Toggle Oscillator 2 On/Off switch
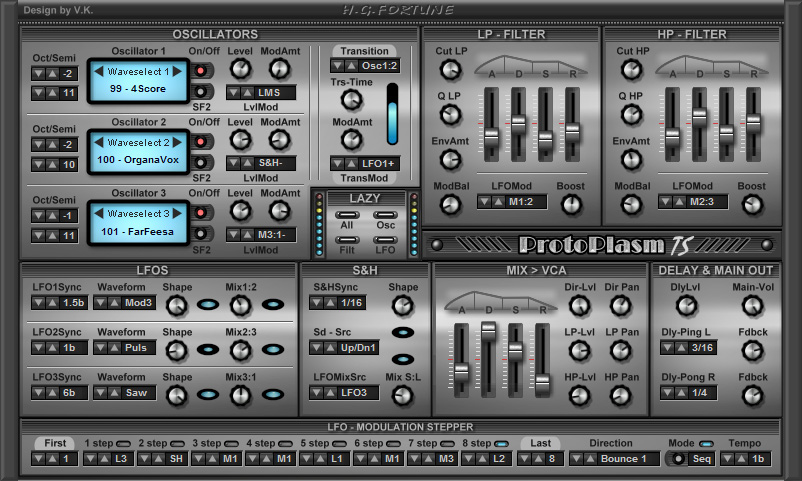The image size is (802, 481). pyautogui.click(x=202, y=142)
